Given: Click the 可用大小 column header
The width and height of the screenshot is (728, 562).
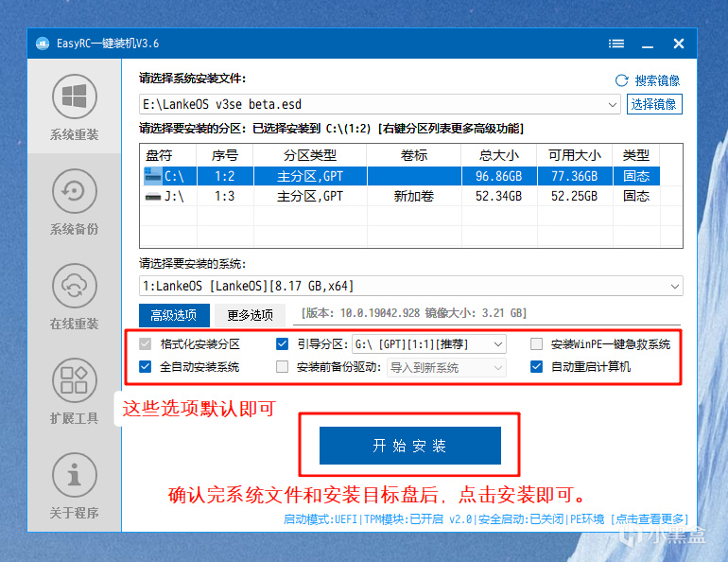Looking at the screenshot, I should pos(575,155).
